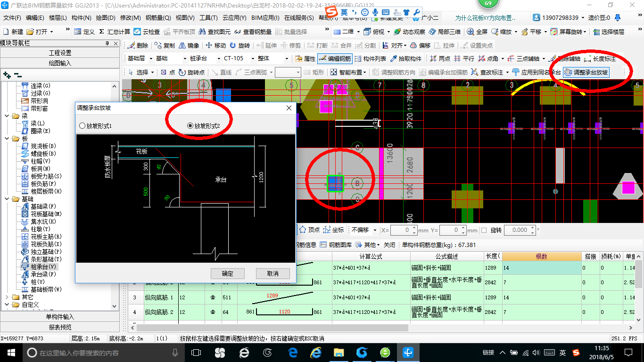
Task: Click 局部三维 local 3D view
Action: point(445,32)
